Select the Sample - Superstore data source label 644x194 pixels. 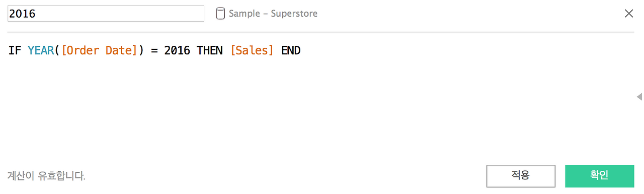coord(273,14)
